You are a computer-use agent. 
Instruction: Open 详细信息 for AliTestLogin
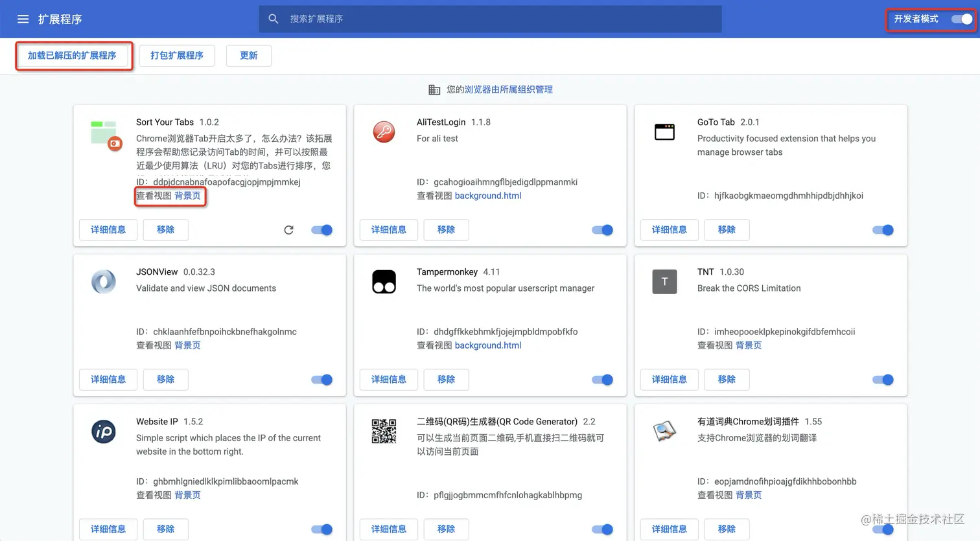click(389, 230)
